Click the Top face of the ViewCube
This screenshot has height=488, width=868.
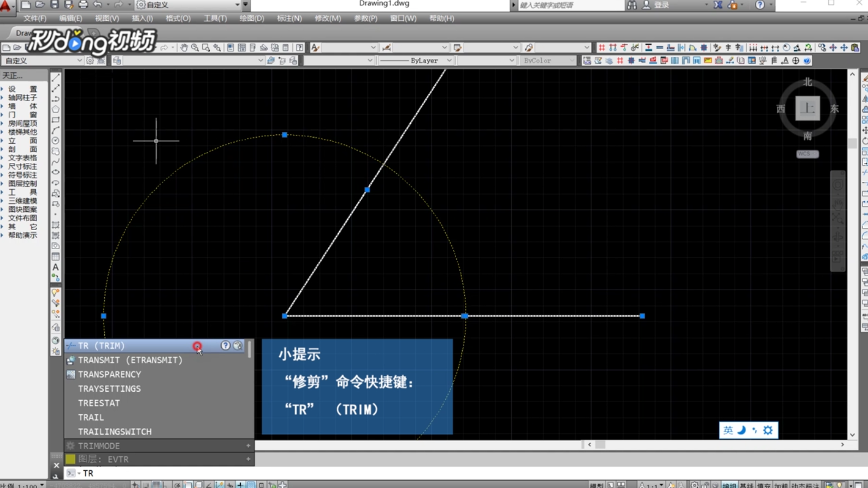tap(807, 108)
